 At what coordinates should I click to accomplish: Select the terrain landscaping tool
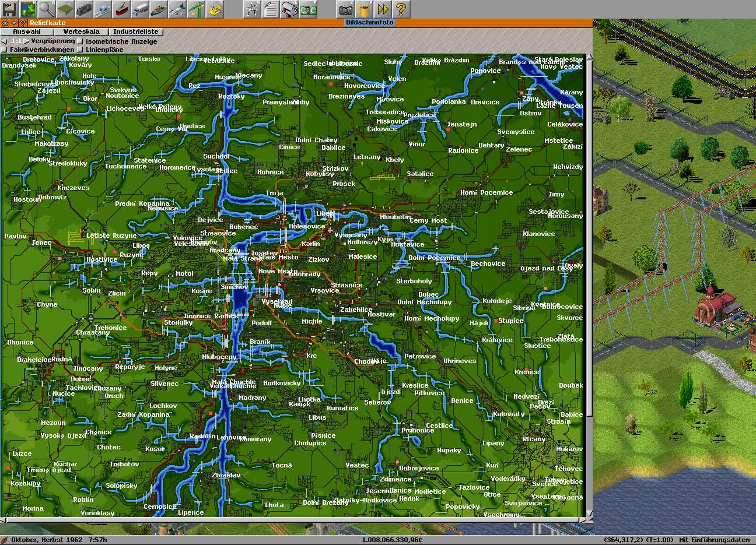[x=65, y=9]
